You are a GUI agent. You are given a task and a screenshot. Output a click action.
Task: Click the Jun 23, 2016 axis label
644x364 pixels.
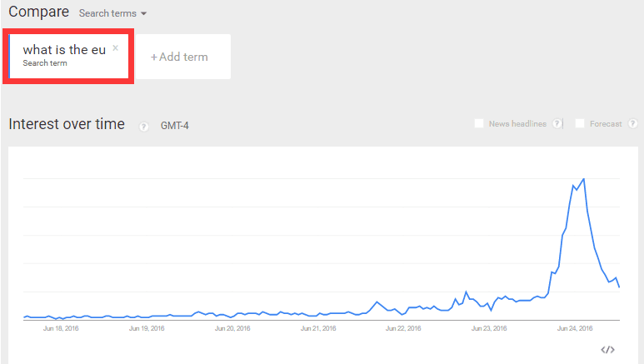tap(489, 328)
